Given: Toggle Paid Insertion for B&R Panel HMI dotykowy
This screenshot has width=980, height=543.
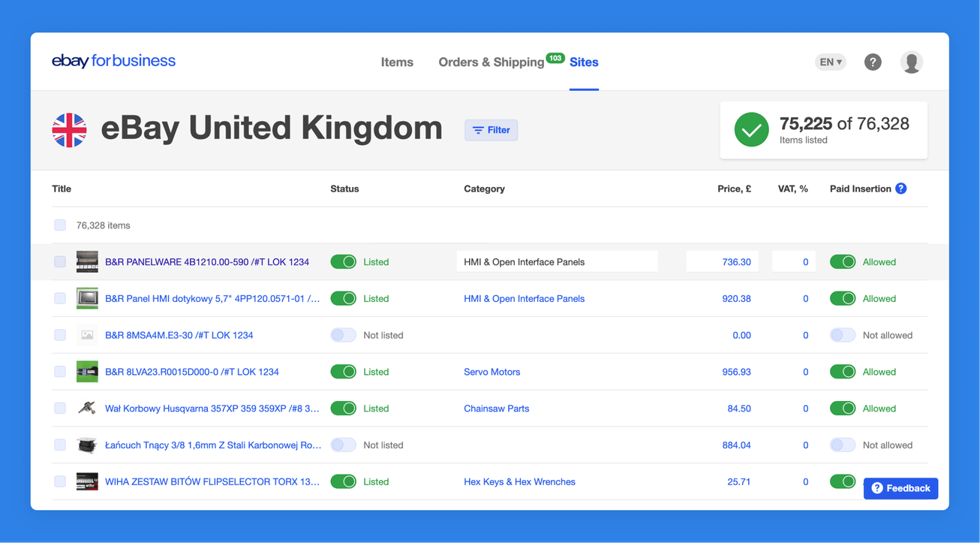Looking at the screenshot, I should click(x=843, y=298).
